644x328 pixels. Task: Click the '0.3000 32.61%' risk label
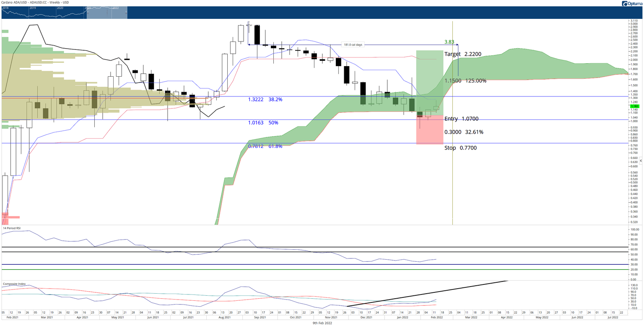pyautogui.click(x=464, y=132)
